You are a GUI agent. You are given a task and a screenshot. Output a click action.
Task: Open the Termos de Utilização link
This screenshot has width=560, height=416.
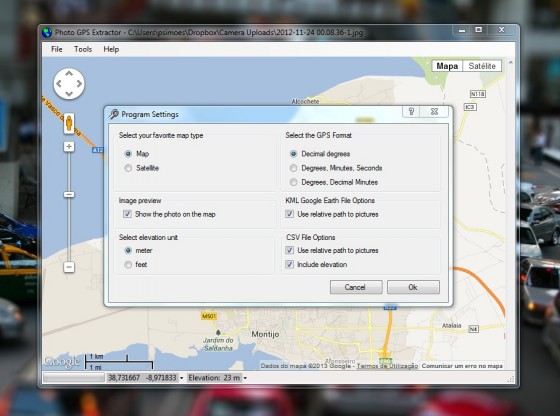coord(387,366)
